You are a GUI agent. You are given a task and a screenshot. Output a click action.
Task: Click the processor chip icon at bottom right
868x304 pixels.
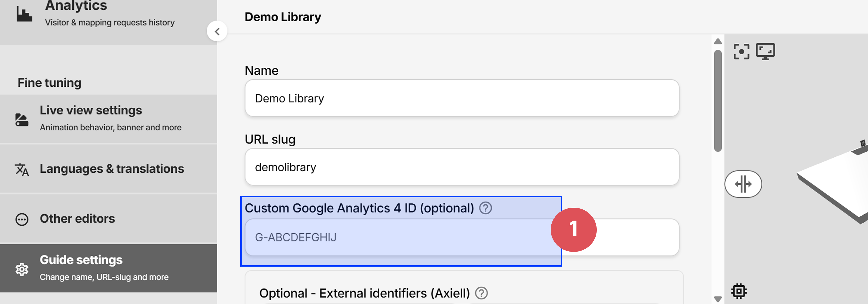[x=739, y=290]
